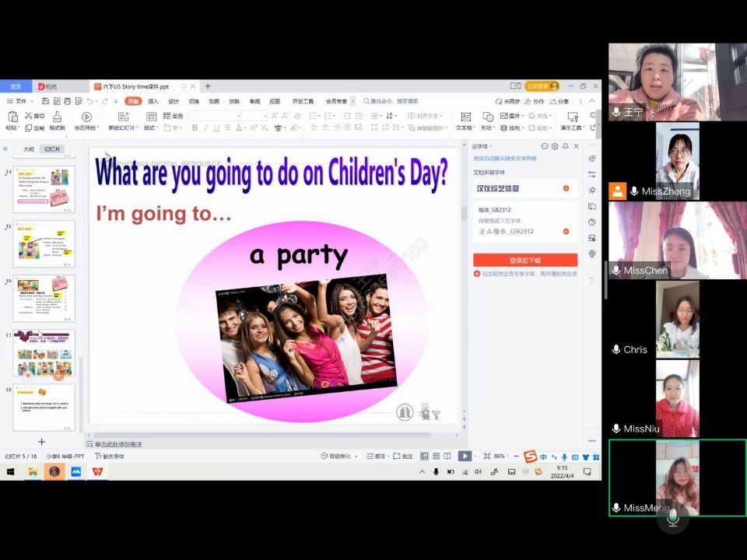
Task: Switch to Normal view in status bar
Action: (x=425, y=456)
